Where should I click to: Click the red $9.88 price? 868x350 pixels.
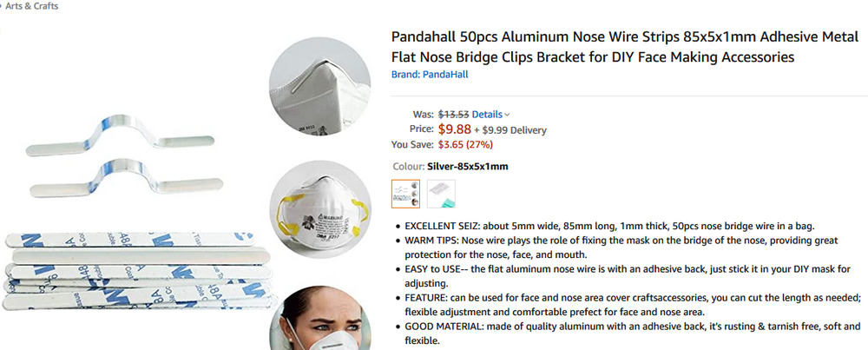click(x=455, y=129)
